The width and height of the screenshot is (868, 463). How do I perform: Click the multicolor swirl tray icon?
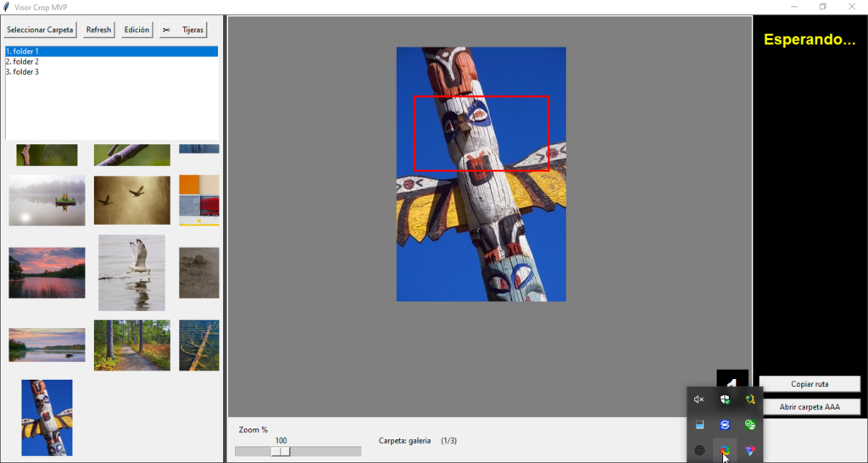coord(725,450)
